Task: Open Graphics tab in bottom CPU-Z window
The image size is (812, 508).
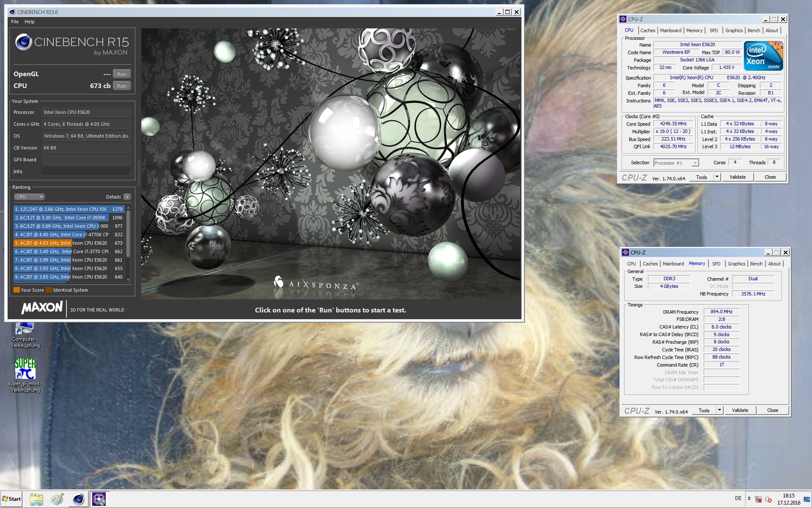Action: point(736,264)
